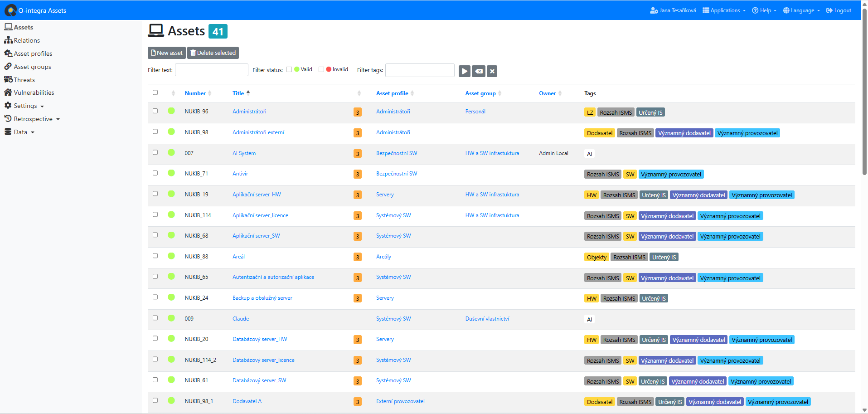
Task: Click into the Filter tags input field
Action: tap(419, 70)
